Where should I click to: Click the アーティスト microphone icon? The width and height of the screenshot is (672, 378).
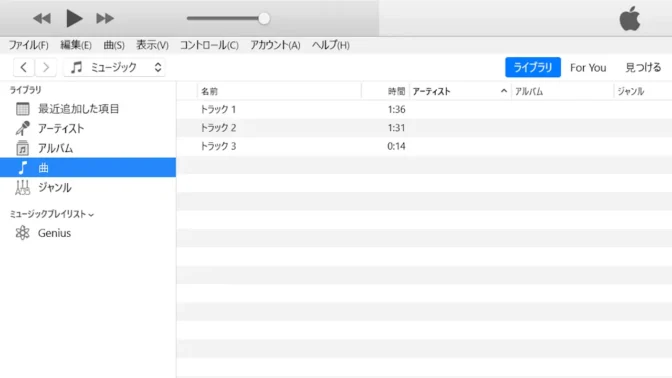coord(23,128)
